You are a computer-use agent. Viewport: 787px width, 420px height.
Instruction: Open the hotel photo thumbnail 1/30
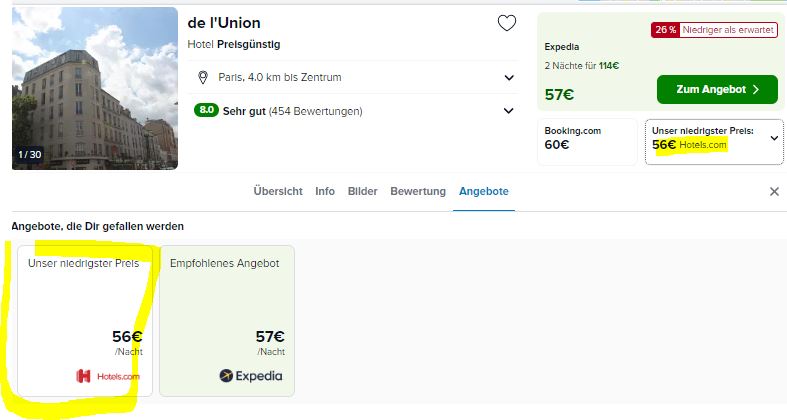[x=95, y=88]
